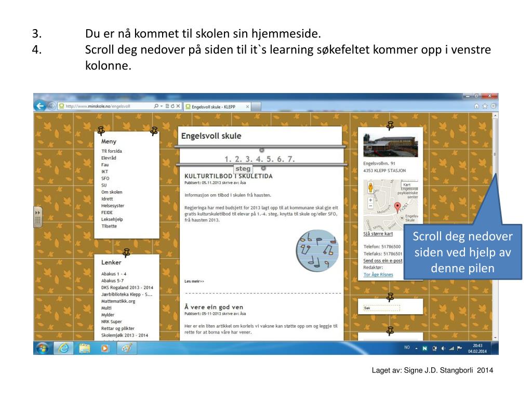Viewport: 532px width, 399px height.
Task: Select step 1. in the steg row
Action: [228, 159]
